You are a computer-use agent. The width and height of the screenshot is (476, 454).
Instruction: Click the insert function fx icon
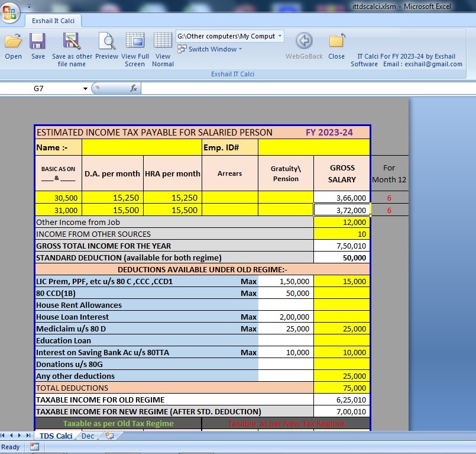coord(134,88)
